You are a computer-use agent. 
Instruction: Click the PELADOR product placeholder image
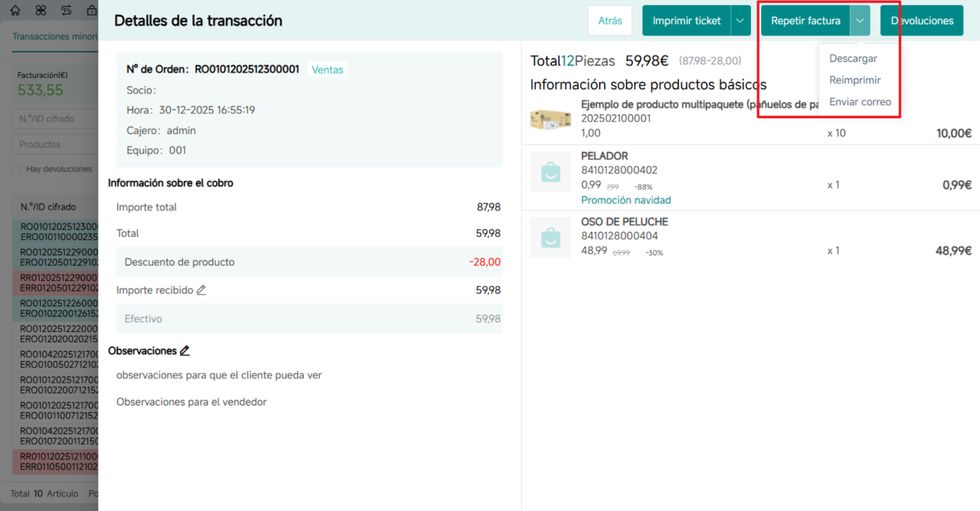551,171
